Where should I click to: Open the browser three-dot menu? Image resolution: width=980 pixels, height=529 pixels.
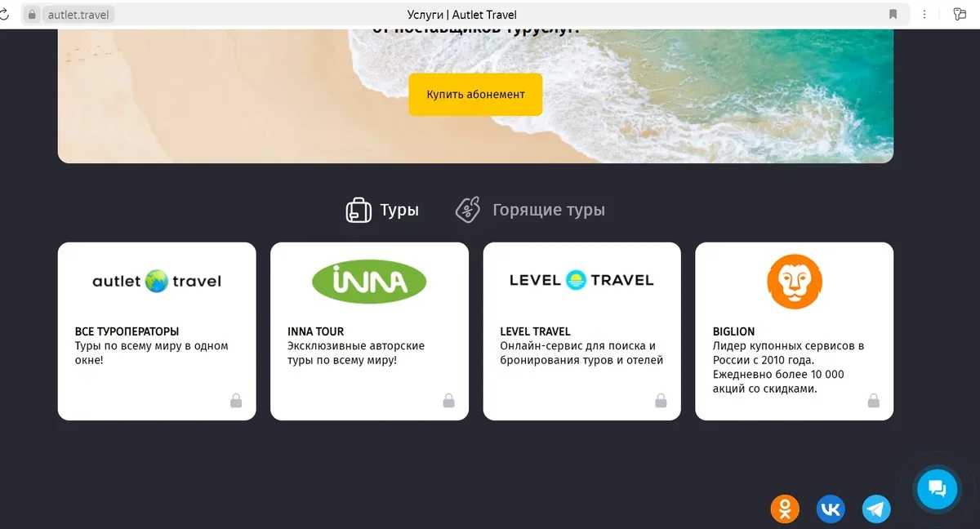[x=924, y=14]
